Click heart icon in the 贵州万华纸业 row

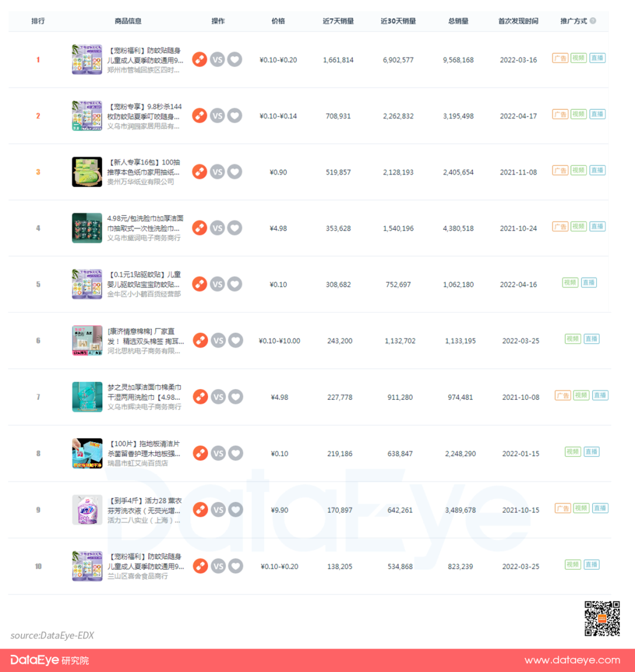coord(235,172)
